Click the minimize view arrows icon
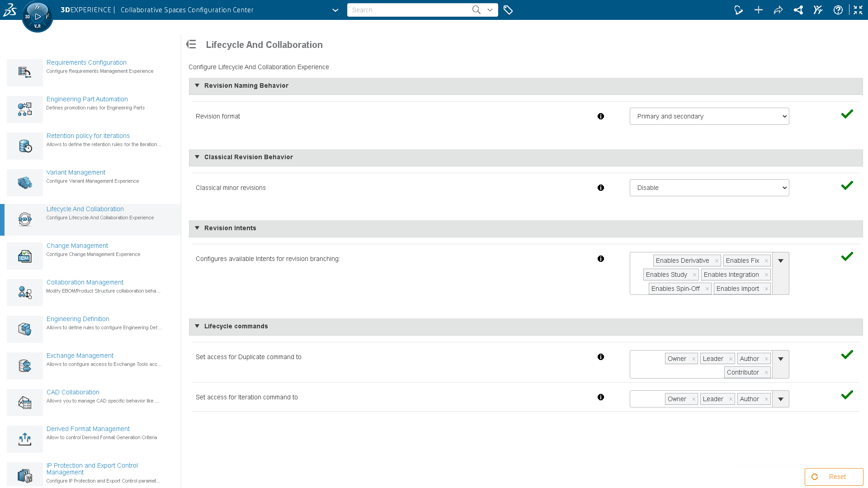Image resolution: width=868 pixels, height=488 pixels. tap(858, 10)
